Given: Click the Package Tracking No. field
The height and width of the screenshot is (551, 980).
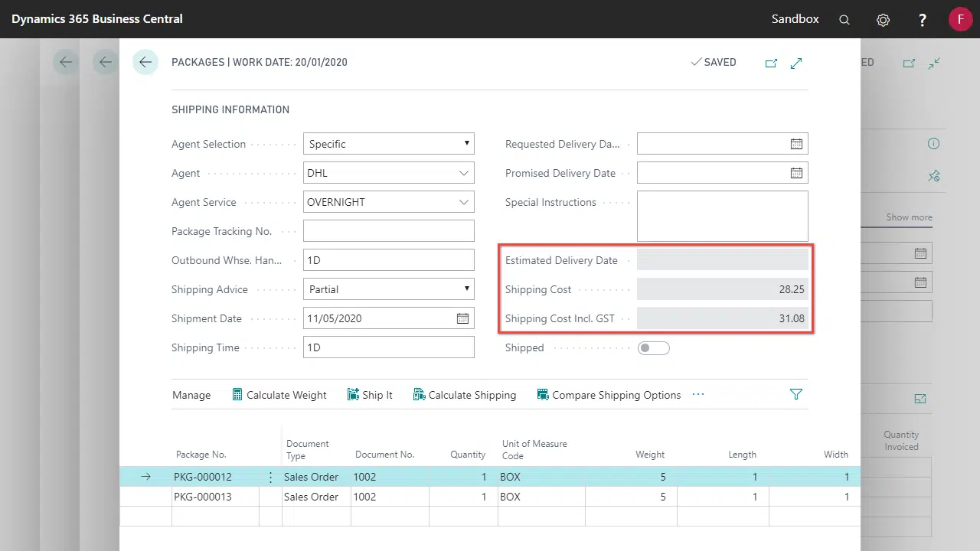Looking at the screenshot, I should (389, 231).
